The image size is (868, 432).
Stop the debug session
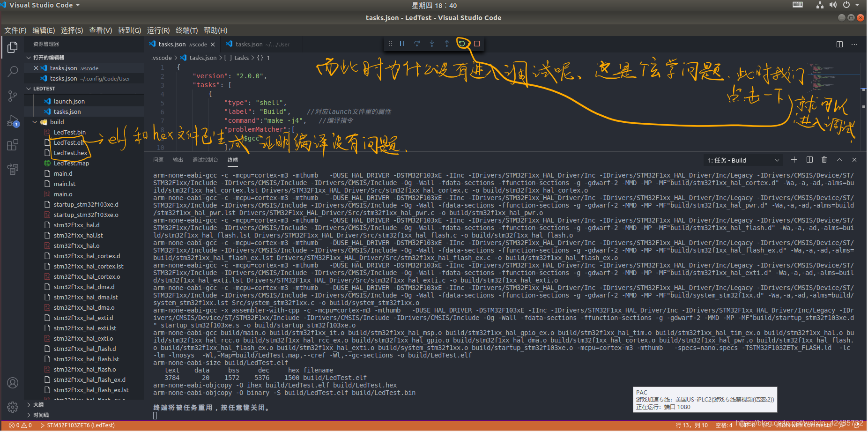coord(477,44)
